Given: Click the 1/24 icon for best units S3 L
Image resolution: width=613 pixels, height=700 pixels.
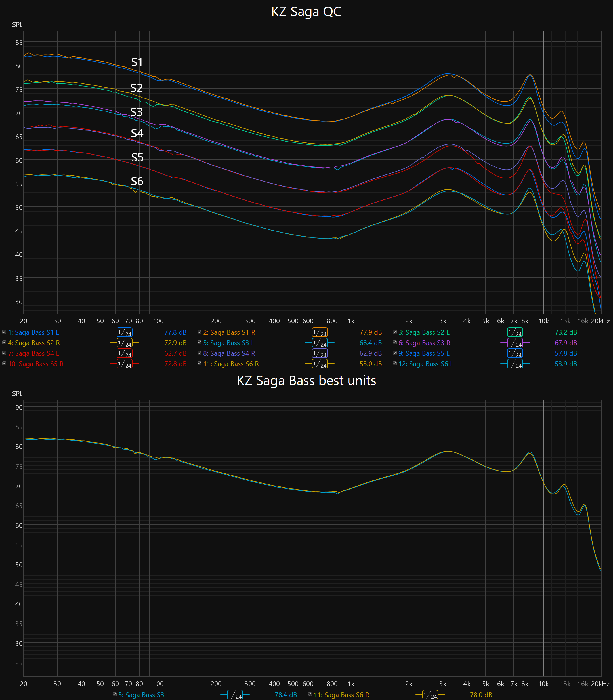Looking at the screenshot, I should tap(235, 695).
